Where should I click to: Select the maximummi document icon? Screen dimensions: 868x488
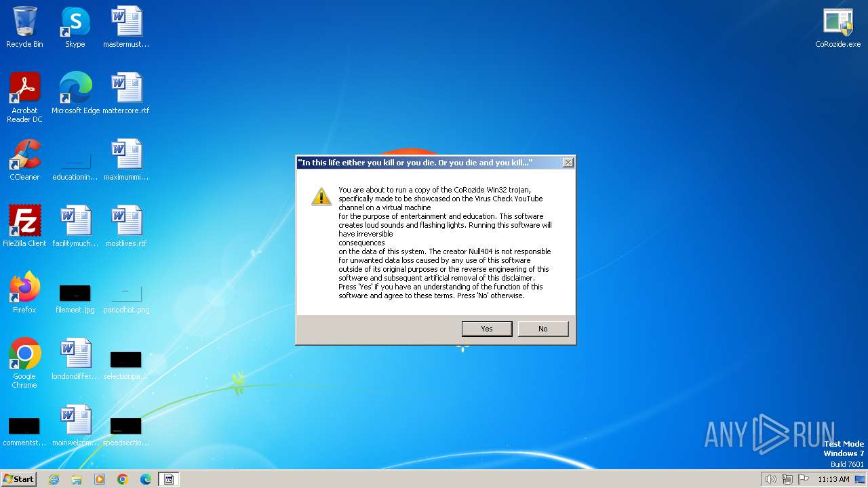click(126, 160)
